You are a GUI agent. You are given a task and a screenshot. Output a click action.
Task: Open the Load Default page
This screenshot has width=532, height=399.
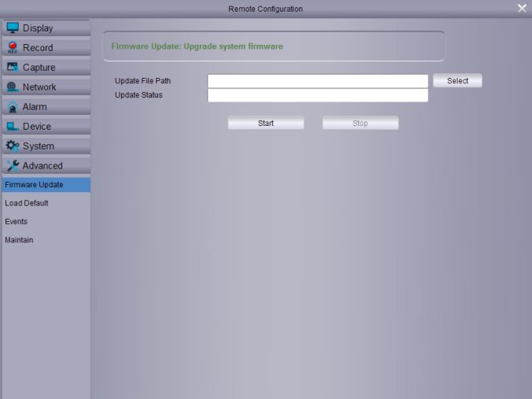pos(27,203)
